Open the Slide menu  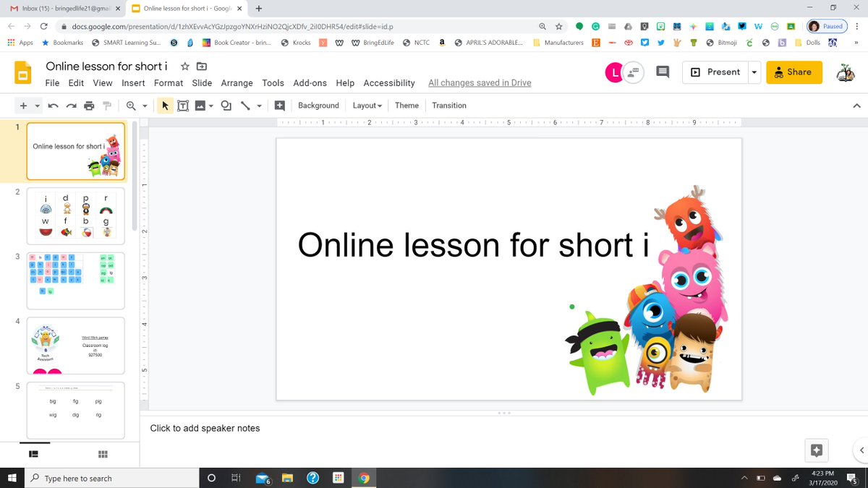[x=202, y=83]
